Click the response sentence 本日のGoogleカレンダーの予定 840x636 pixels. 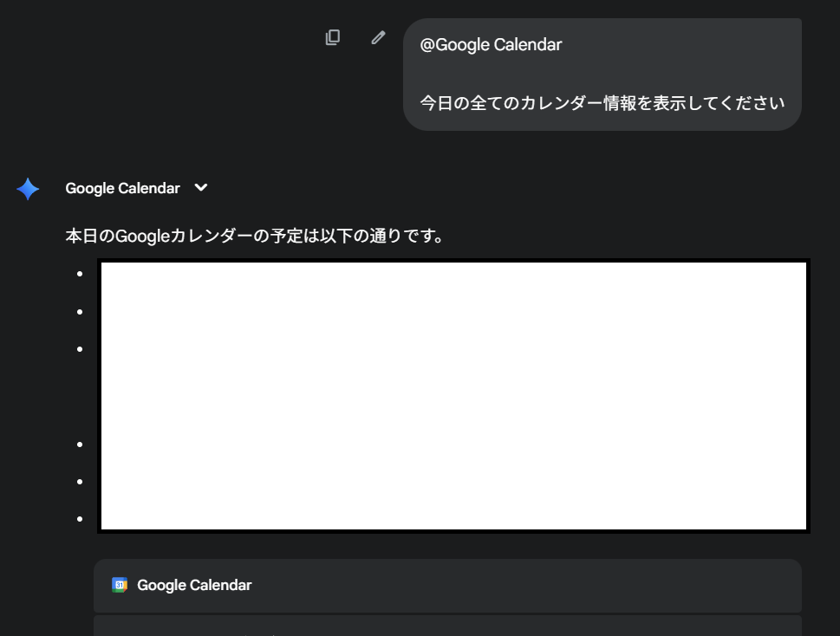(x=255, y=236)
